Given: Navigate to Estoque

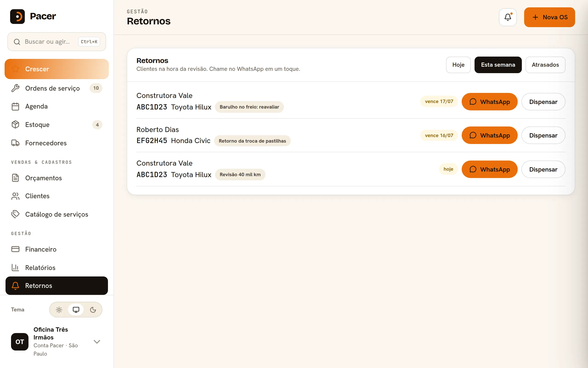Looking at the screenshot, I should pyautogui.click(x=57, y=125).
